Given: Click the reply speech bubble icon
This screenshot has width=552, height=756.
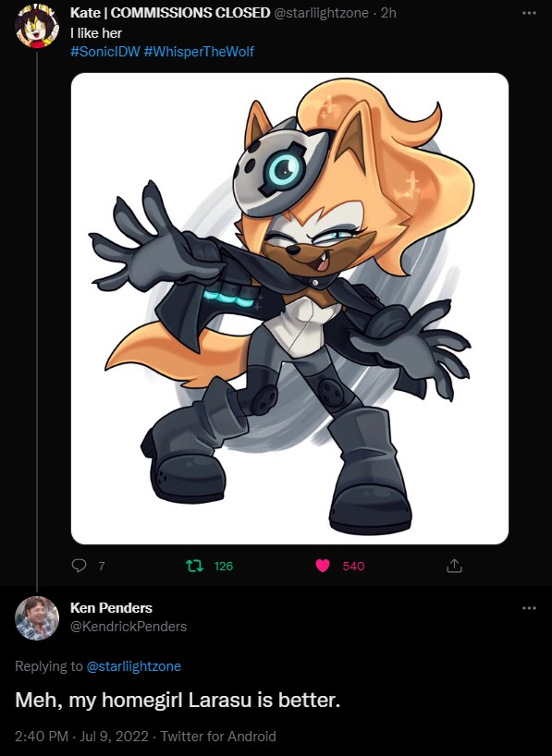Looking at the screenshot, I should tap(79, 565).
